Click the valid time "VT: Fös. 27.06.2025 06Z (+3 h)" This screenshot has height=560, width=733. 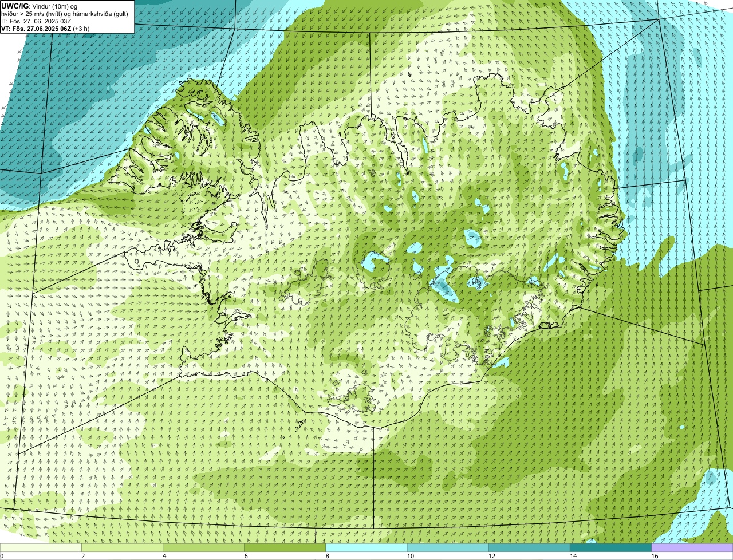pos(45,29)
